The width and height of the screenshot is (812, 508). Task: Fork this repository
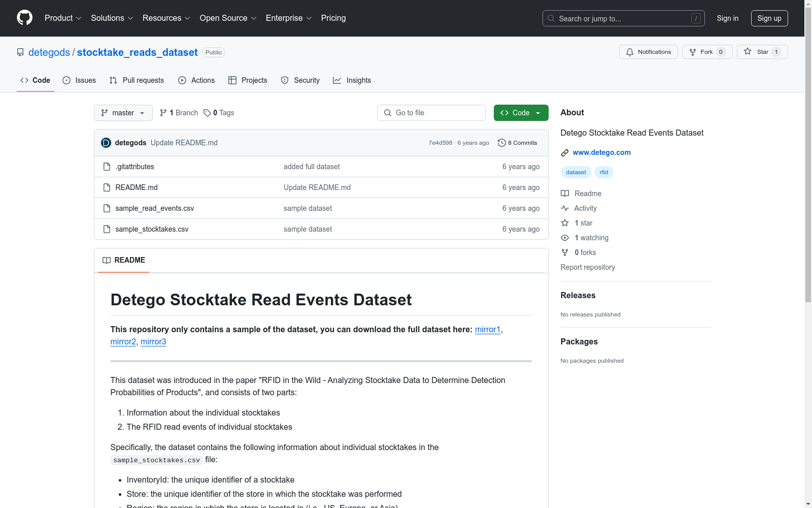pos(707,52)
